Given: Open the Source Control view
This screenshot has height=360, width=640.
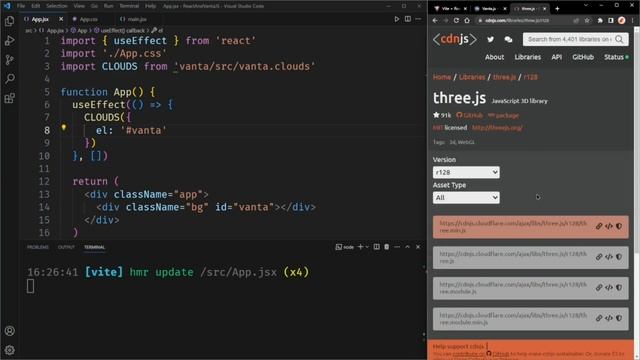Looking at the screenshot, I should click(x=9, y=60).
